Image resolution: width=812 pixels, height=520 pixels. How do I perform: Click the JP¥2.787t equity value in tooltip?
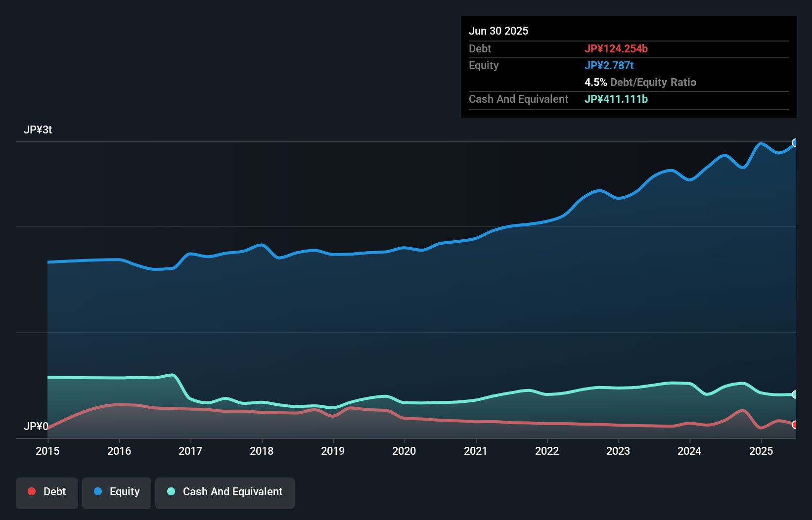coord(609,65)
